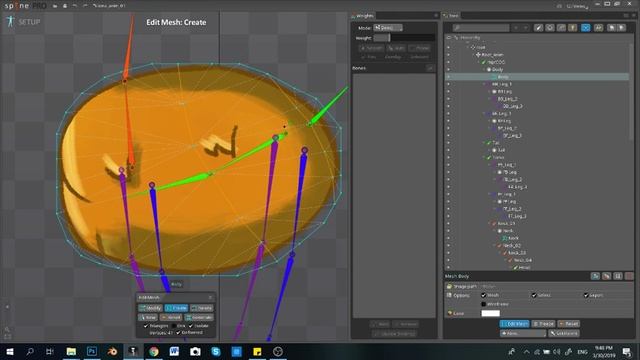Click the third icon in Mesh Body header

(x=618, y=276)
